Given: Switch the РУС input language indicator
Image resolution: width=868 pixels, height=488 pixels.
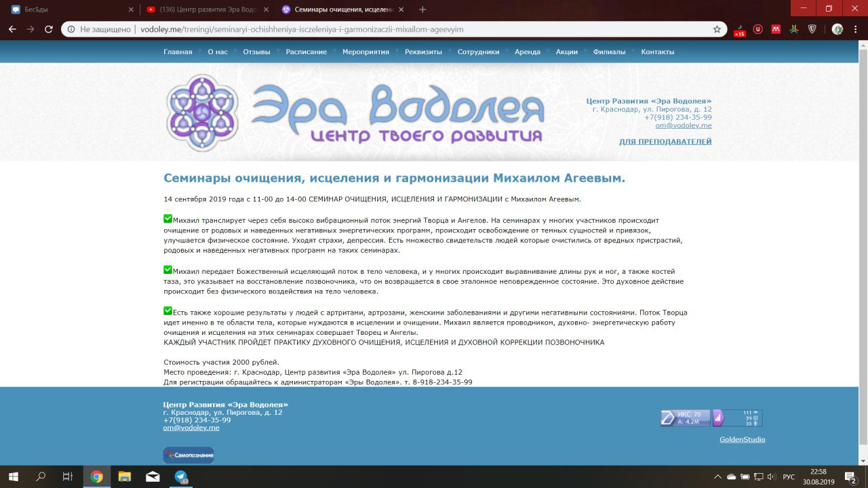Looking at the screenshot, I should [789, 477].
